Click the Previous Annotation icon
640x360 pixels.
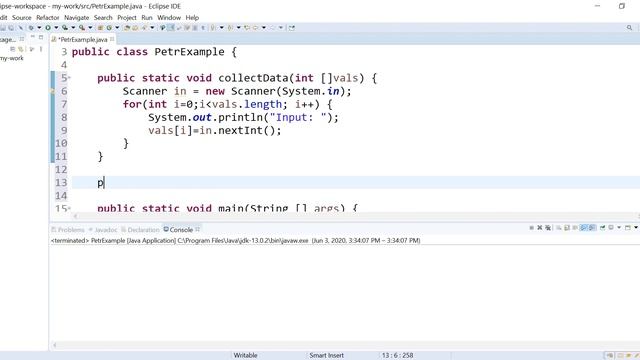pyautogui.click(x=230, y=28)
